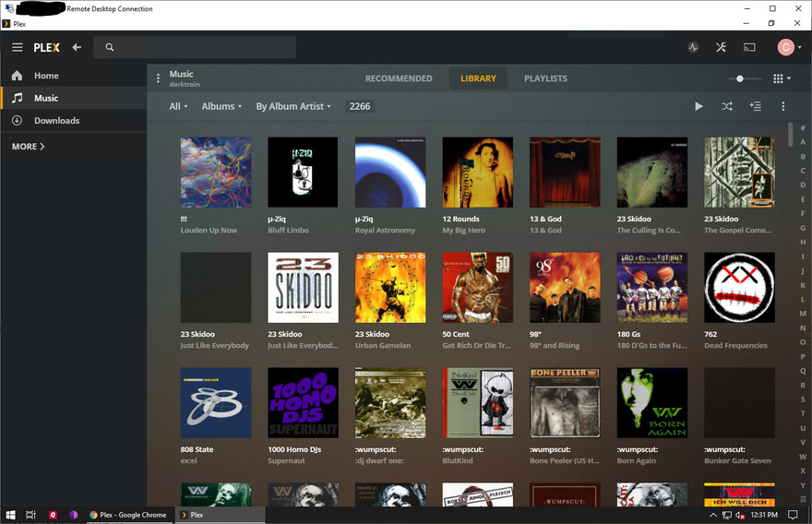Click the 12:31 PM taskbar clock
812x524 pixels.
[764, 515]
